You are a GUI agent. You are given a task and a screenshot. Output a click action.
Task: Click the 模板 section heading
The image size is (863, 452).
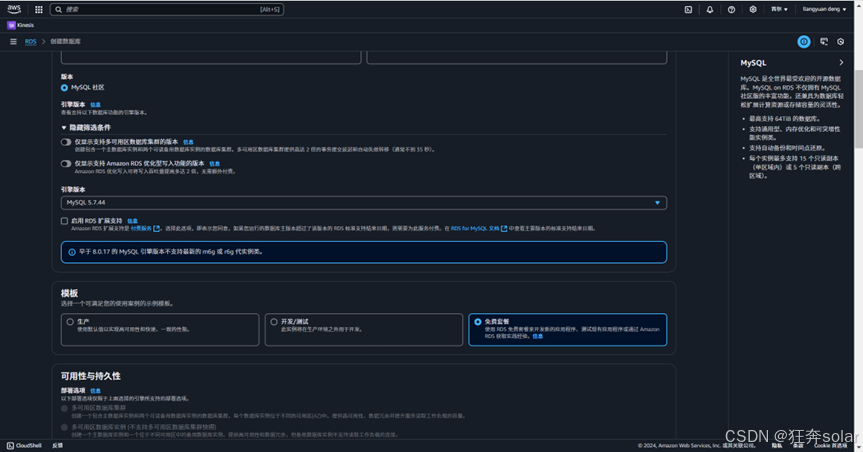[x=69, y=293]
